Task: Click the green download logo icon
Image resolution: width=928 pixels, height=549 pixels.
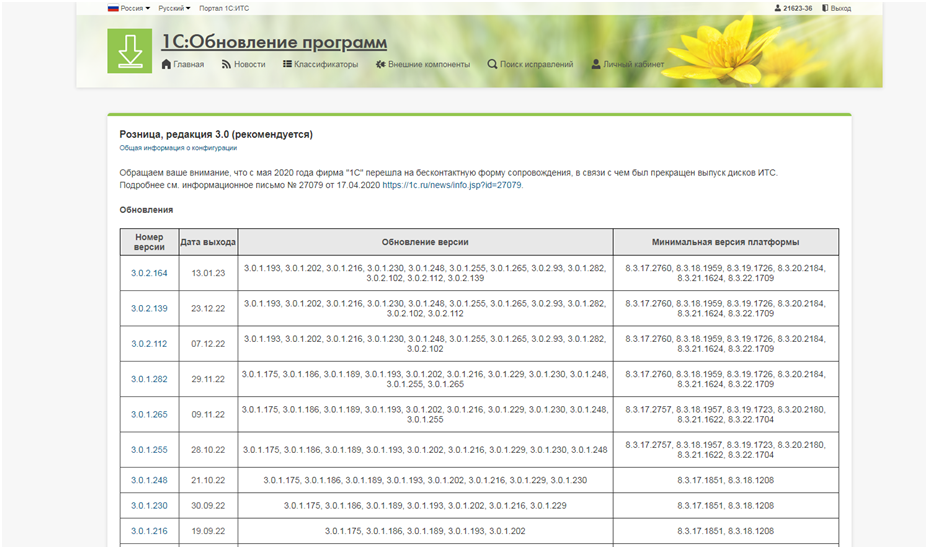Action: pos(130,51)
